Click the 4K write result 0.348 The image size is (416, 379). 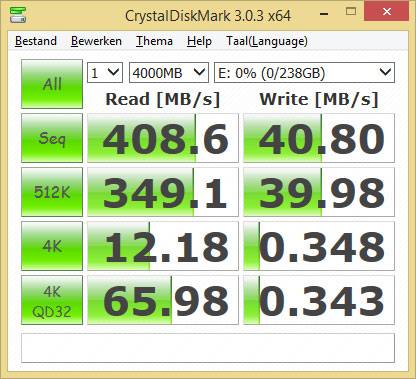pyautogui.click(x=319, y=246)
